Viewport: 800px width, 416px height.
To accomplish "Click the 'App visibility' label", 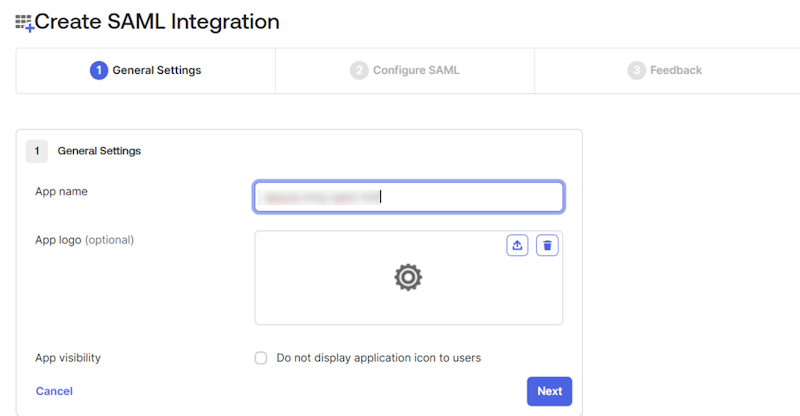I will pos(68,358).
